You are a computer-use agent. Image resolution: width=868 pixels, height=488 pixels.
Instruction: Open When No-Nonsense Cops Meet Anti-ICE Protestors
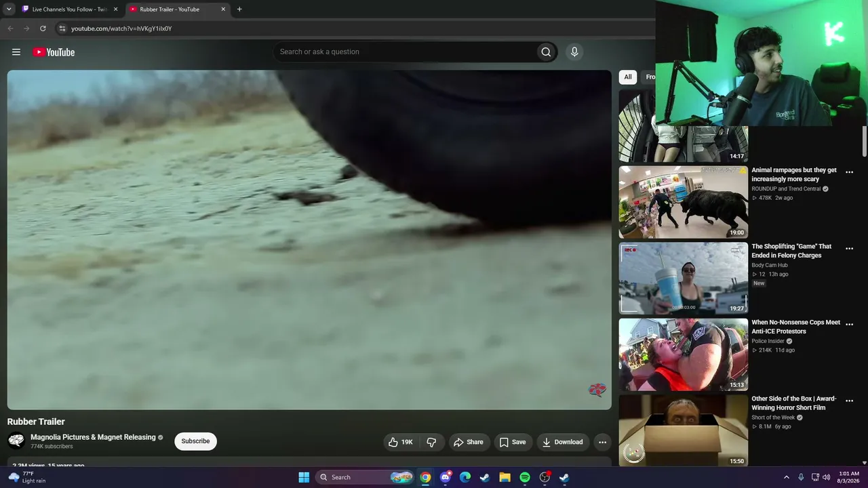point(795,327)
